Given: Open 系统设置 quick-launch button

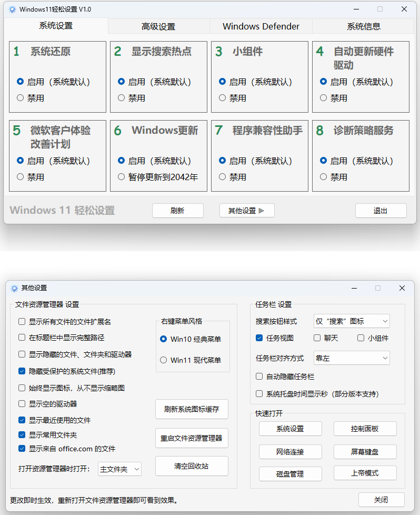Looking at the screenshot, I should (x=291, y=429).
